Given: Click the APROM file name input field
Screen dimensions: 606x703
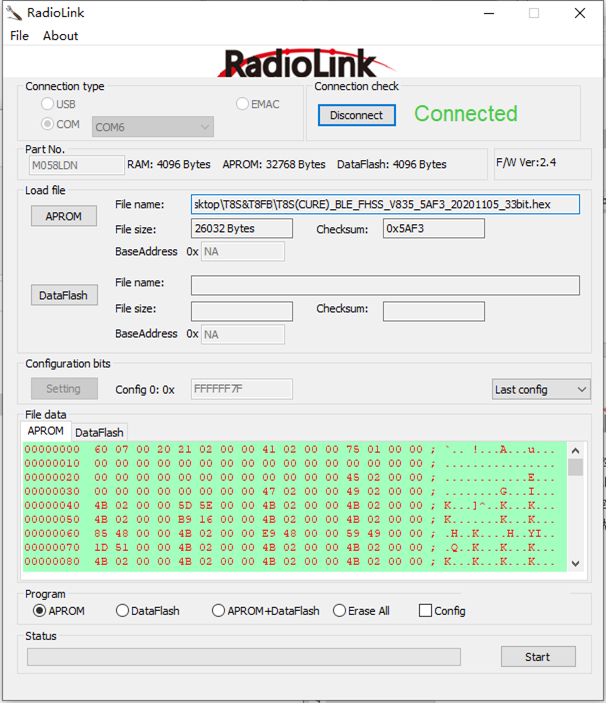Looking at the screenshot, I should (385, 205).
